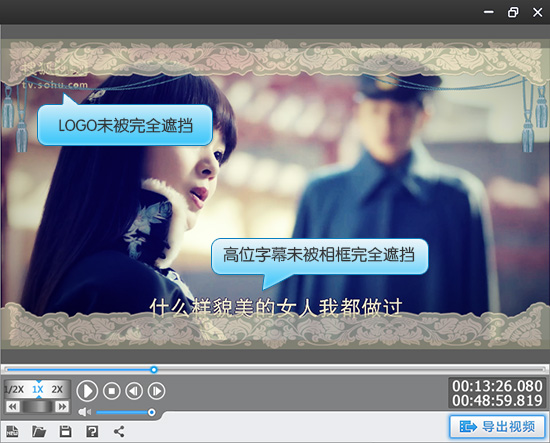Viewport: 550px width, 443px height.
Task: Select 1/2X playback speed
Action: tap(14, 389)
